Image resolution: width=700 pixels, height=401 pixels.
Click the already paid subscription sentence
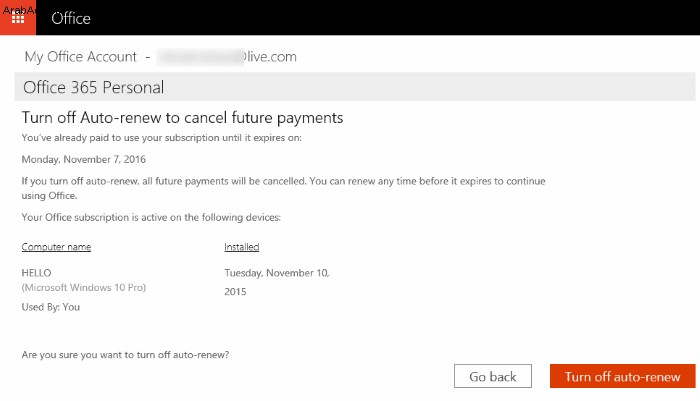162,138
